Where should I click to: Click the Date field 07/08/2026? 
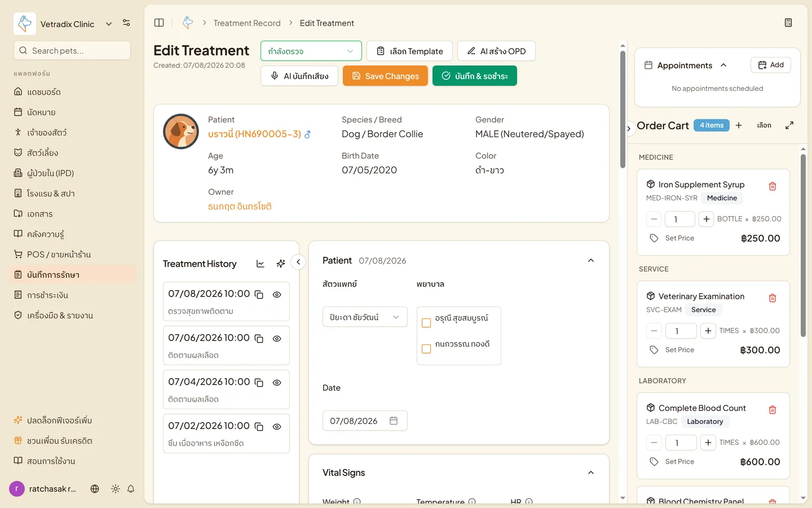click(x=365, y=421)
